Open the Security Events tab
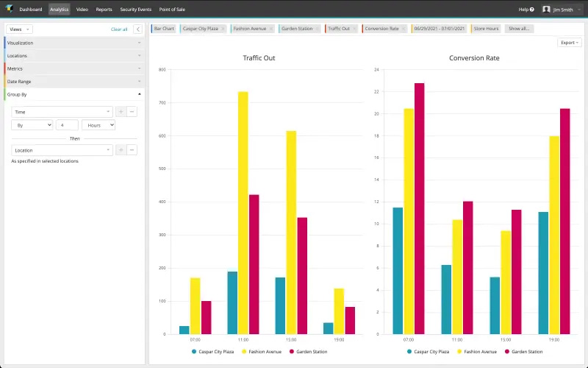 tap(136, 10)
